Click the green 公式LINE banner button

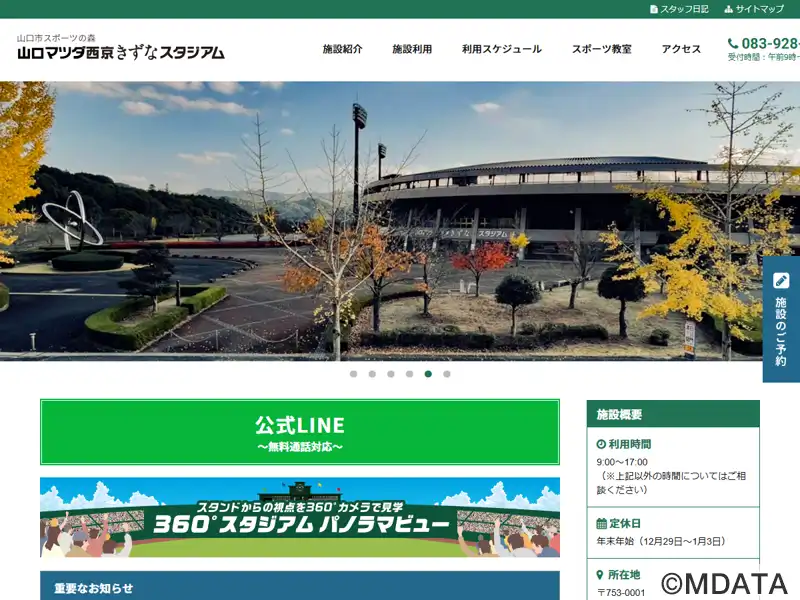point(300,432)
